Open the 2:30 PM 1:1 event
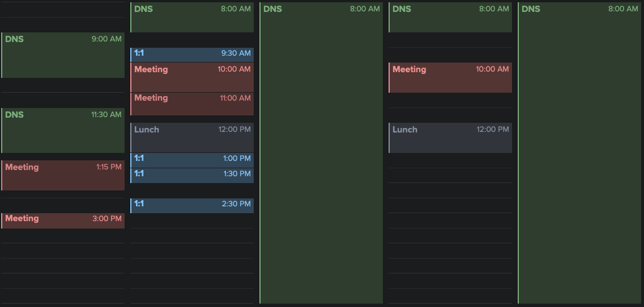 coord(192,206)
